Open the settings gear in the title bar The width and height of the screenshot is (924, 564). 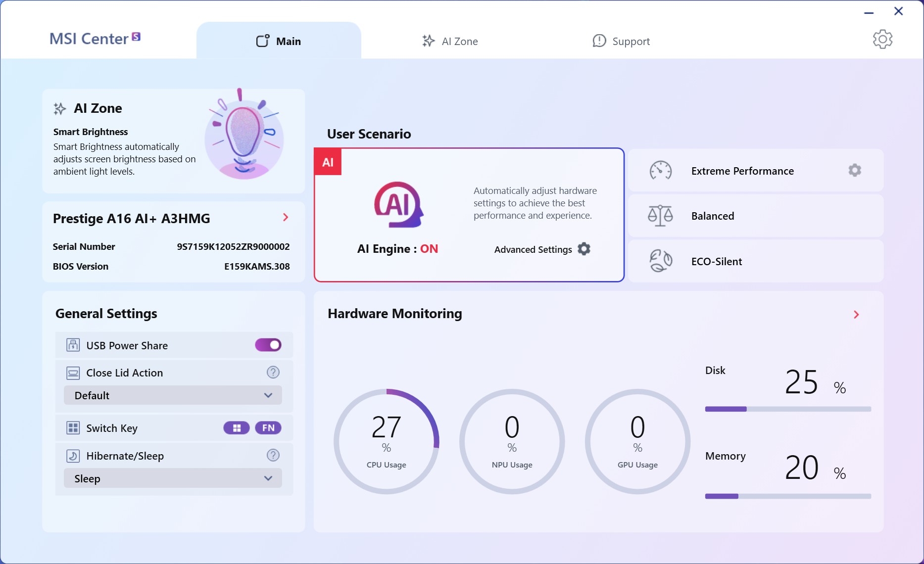coord(882,39)
